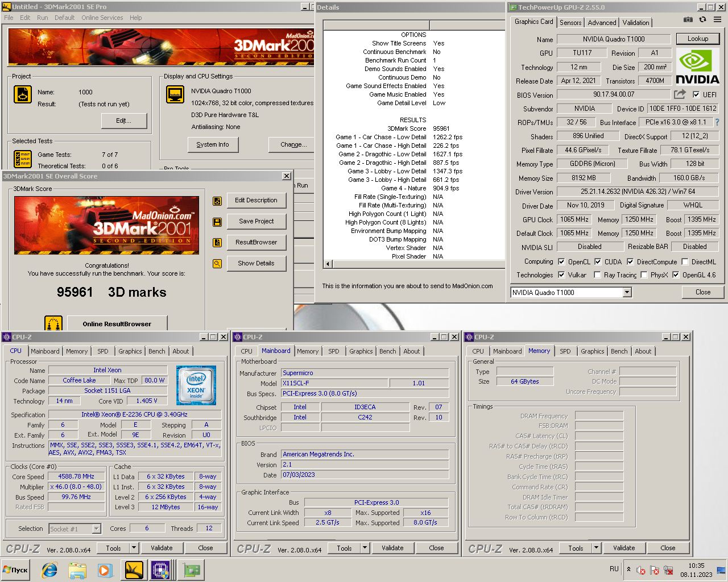Click the RU language indicator on taskbar

(614, 569)
